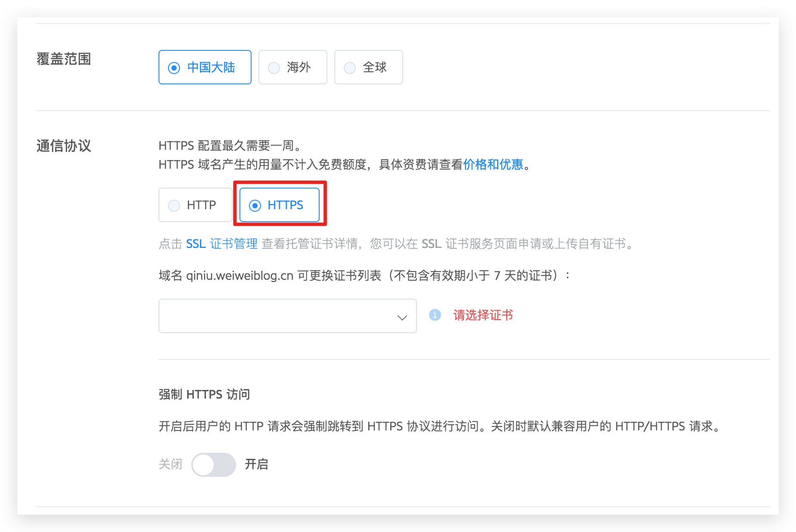
Task: Click the red 请选择证书 warning text
Action: [x=483, y=315]
